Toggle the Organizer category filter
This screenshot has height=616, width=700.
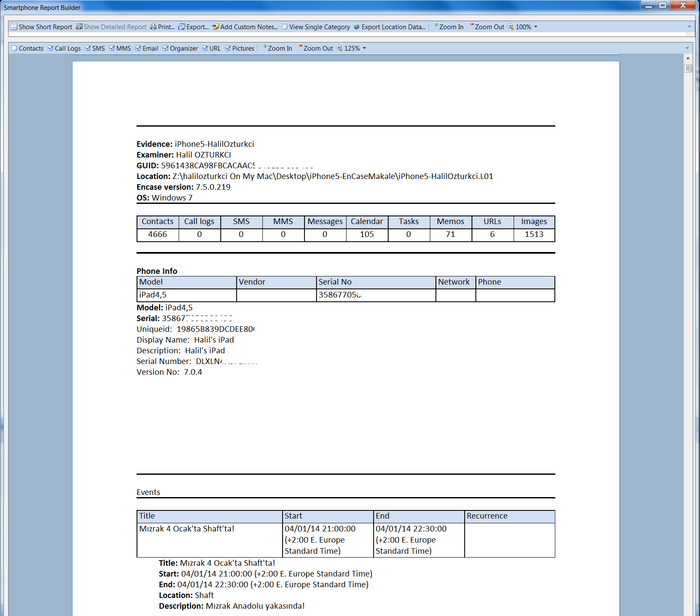(x=165, y=49)
